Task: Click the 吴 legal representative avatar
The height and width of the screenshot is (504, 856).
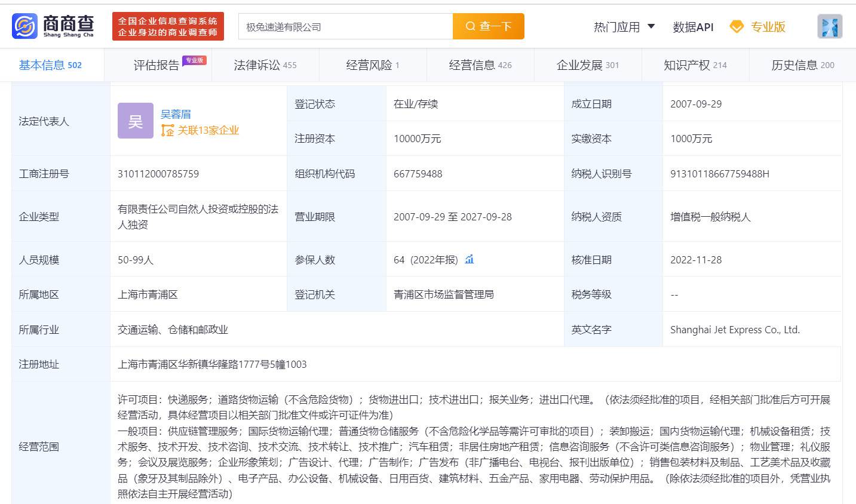Action: click(x=136, y=121)
